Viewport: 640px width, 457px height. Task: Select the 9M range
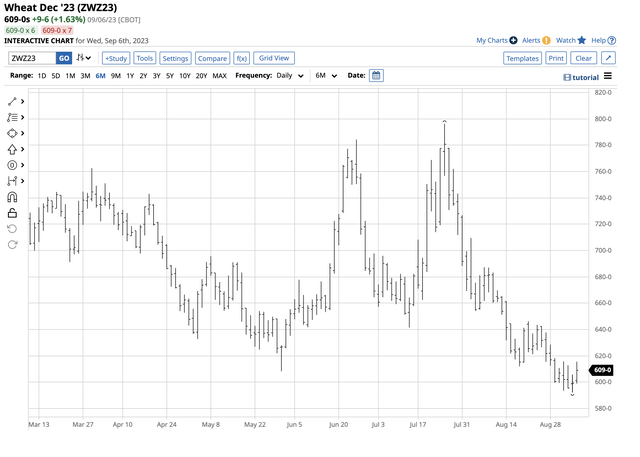click(x=116, y=76)
